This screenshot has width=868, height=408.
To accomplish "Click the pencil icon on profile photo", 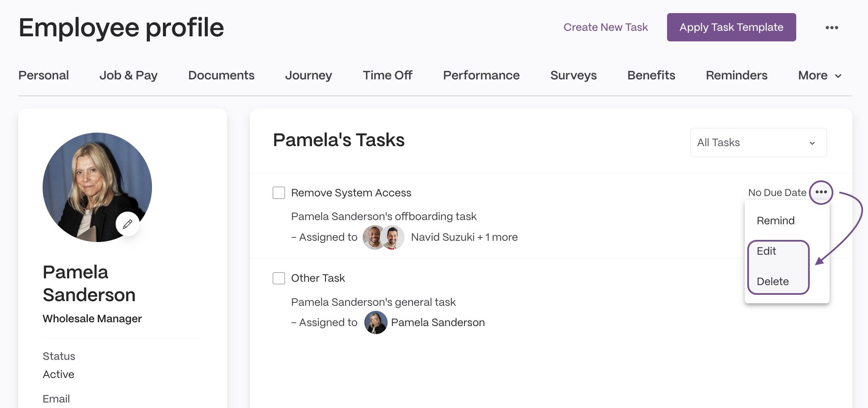I will [x=127, y=224].
